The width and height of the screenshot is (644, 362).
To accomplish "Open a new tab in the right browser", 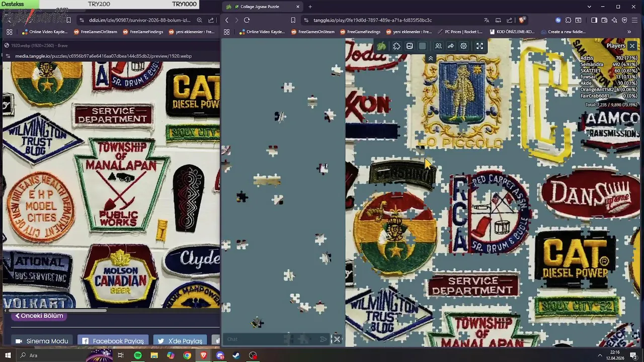I will [310, 7].
